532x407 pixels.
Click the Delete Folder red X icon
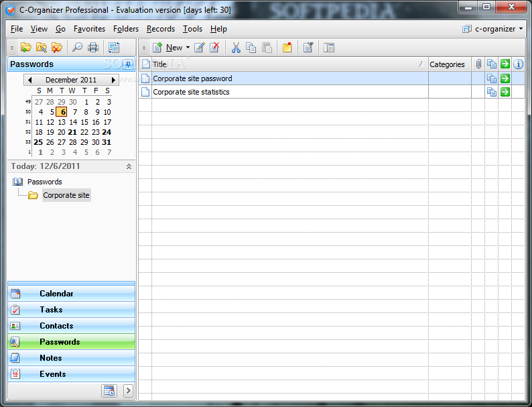pyautogui.click(x=57, y=48)
